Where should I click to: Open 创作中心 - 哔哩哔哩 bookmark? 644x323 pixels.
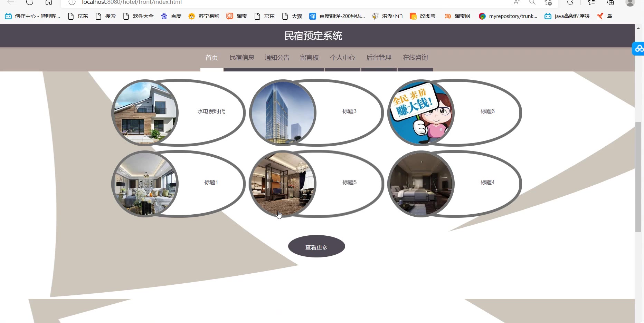[32, 16]
